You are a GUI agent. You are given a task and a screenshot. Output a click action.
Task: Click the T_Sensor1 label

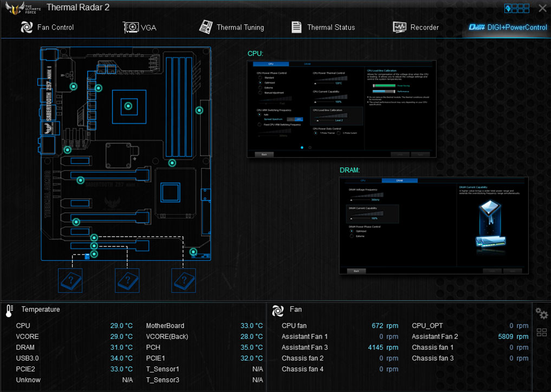(x=163, y=369)
